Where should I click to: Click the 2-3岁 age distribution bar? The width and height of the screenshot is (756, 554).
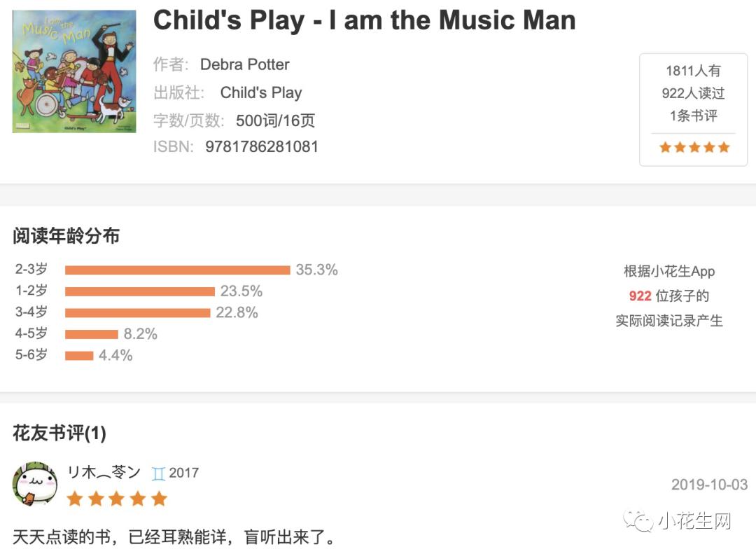pos(177,270)
